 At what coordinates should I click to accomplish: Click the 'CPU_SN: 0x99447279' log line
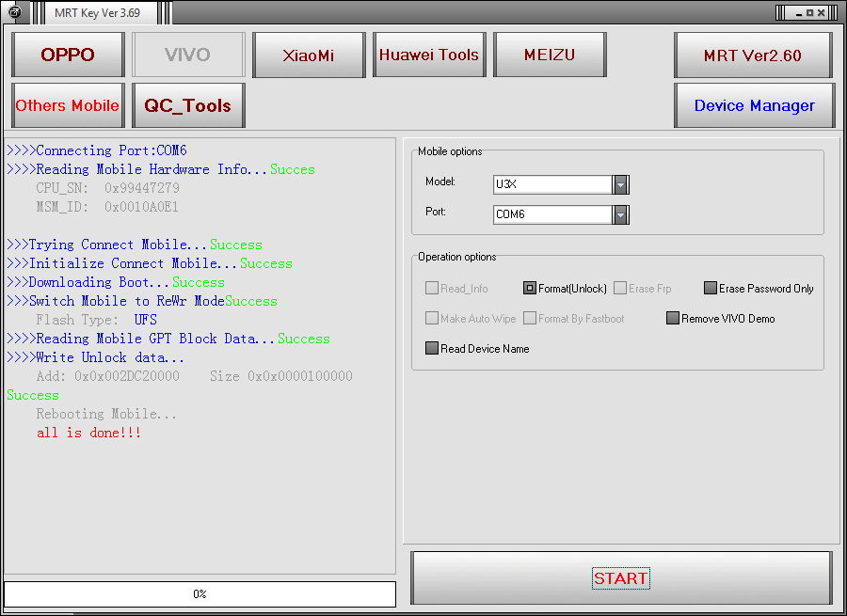pos(107,188)
